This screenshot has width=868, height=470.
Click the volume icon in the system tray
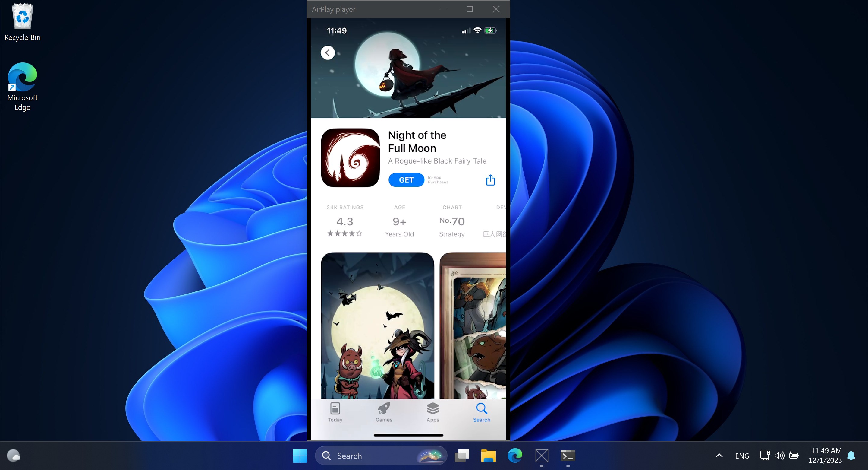779,456
